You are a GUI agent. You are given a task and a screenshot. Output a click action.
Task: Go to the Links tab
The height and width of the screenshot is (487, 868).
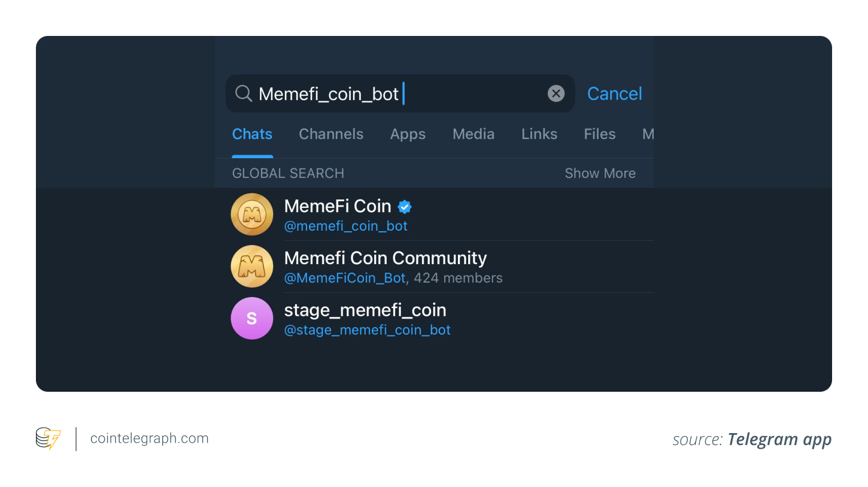pos(539,134)
